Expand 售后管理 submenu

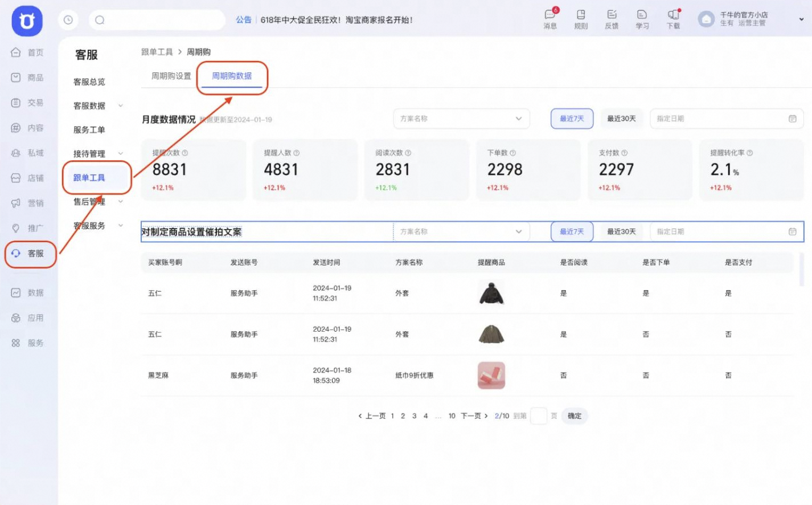pyautogui.click(x=121, y=201)
